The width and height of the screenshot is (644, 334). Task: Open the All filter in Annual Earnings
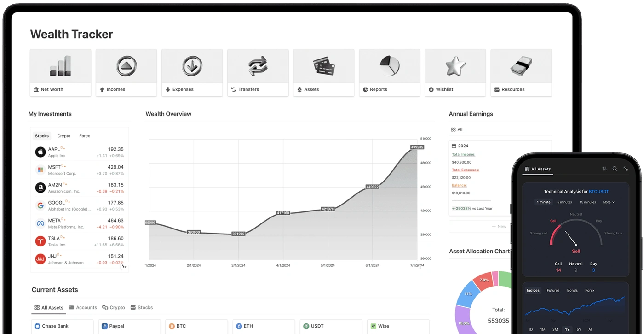456,129
